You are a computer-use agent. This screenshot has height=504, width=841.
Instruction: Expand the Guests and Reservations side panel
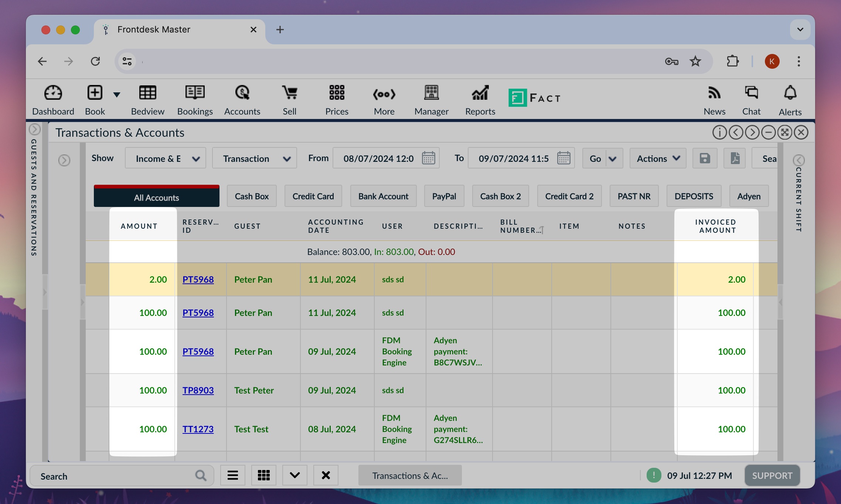(x=34, y=129)
